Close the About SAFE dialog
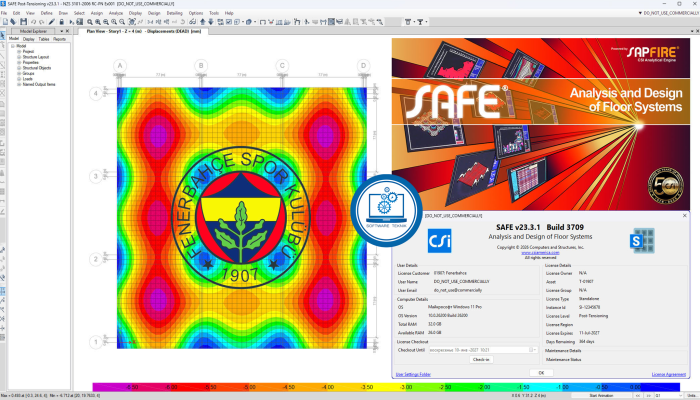 (x=685, y=216)
